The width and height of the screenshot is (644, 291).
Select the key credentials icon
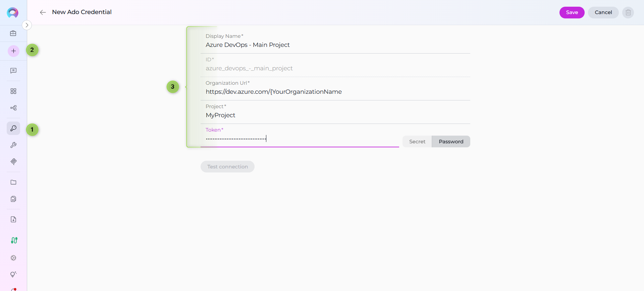point(13,128)
